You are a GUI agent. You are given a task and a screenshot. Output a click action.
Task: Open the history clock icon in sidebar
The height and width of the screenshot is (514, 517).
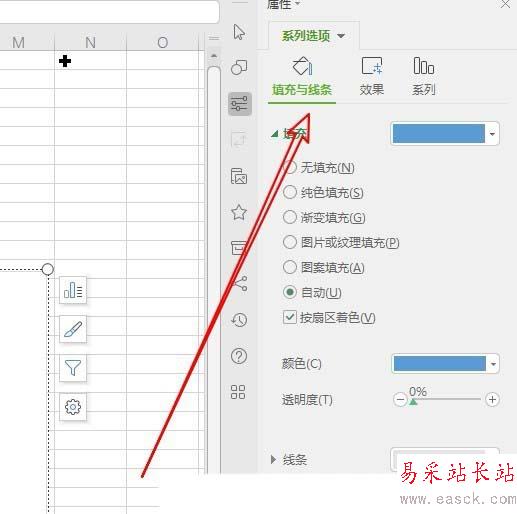(x=239, y=320)
